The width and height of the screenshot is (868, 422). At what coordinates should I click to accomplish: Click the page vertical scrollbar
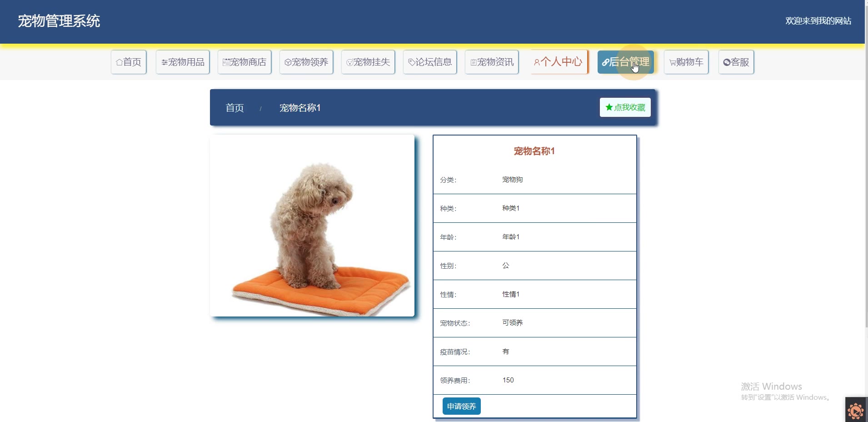(x=866, y=164)
